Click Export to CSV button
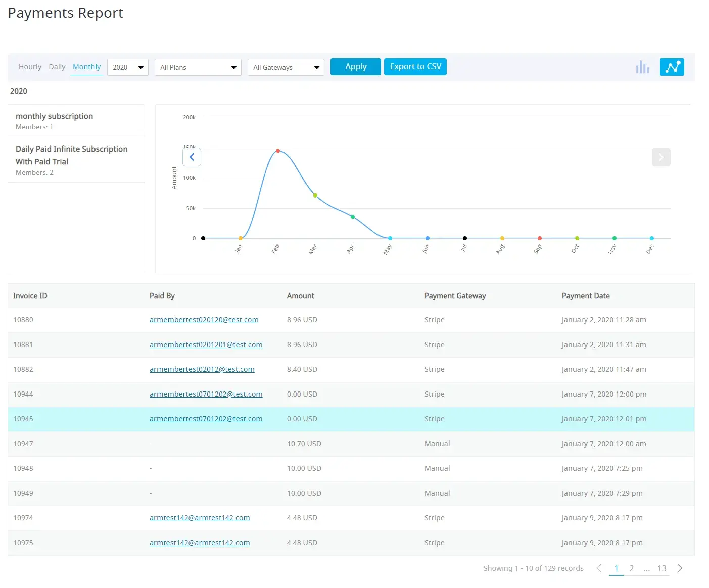Viewport: 709px width, 588px height. click(415, 67)
